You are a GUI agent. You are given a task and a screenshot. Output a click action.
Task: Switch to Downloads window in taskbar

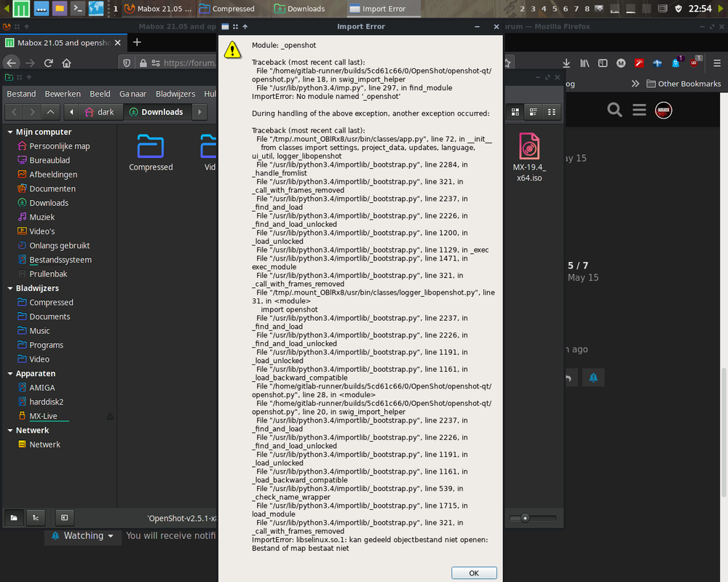click(299, 9)
